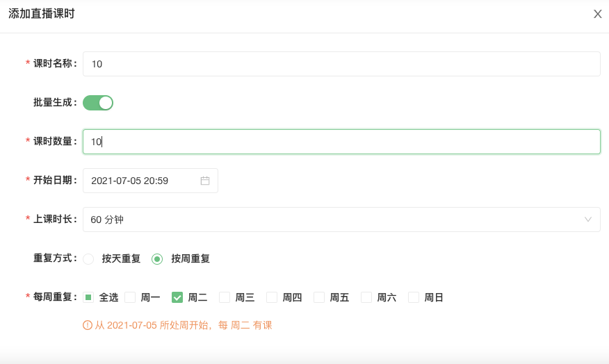Focus the 课时数量 input field
609x364 pixels.
click(341, 142)
